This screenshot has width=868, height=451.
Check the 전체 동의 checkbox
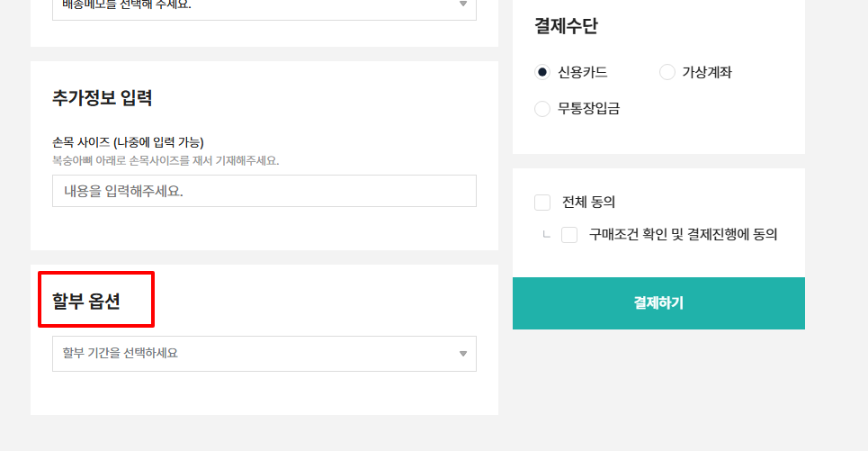(x=542, y=203)
